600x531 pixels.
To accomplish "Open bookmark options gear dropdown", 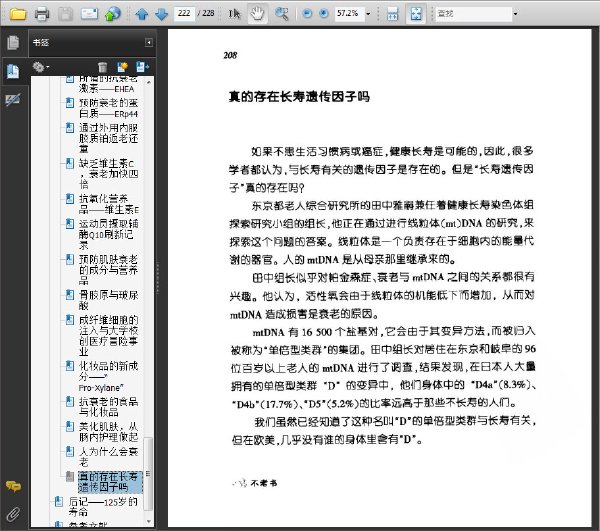I will pyautogui.click(x=41, y=67).
